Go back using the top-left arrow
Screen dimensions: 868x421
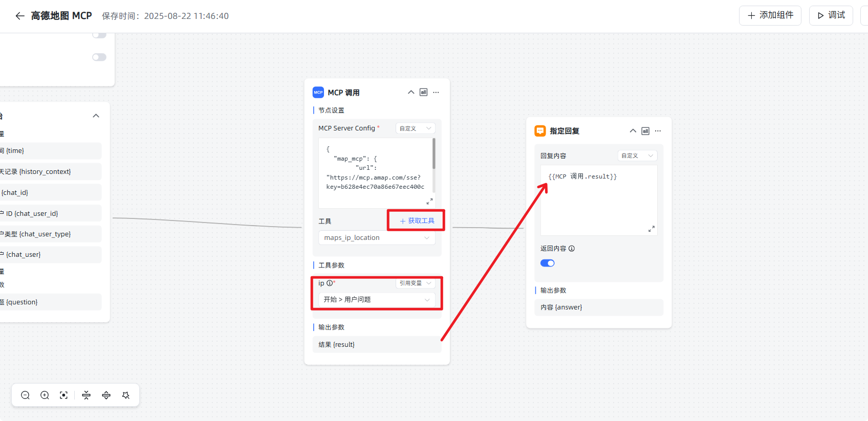coord(20,16)
